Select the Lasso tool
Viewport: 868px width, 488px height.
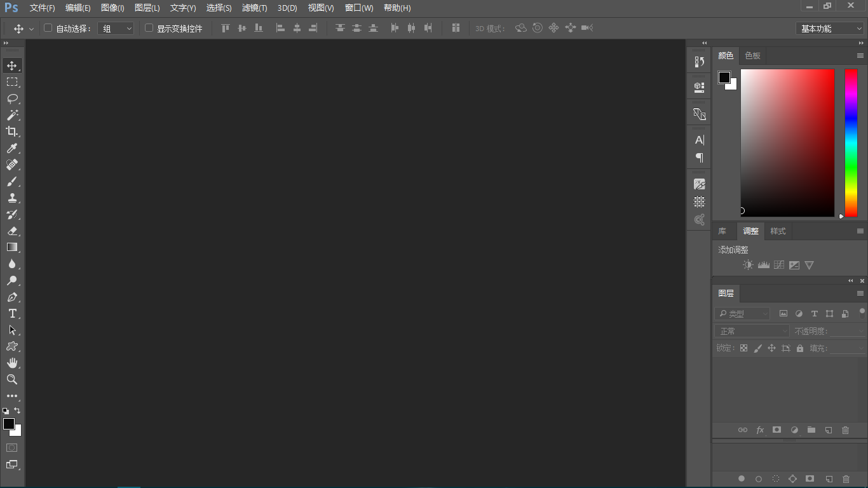[x=12, y=98]
